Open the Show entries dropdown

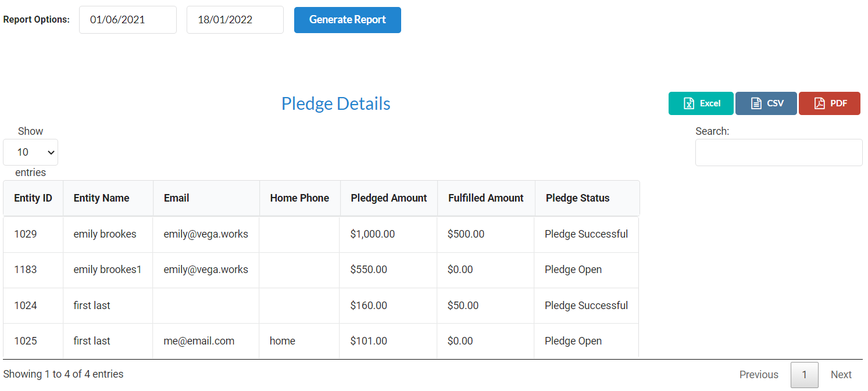point(30,152)
